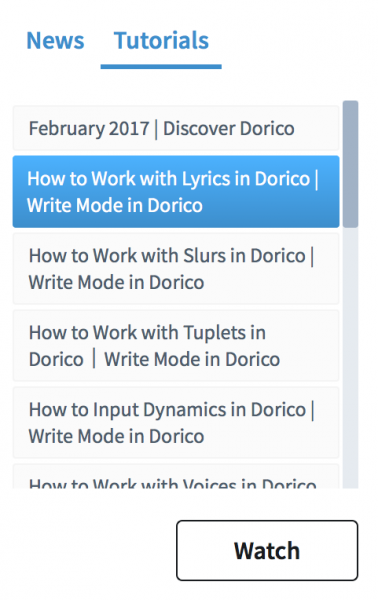Screen dimensions: 378x600
Task: Click the Dynamics Write Mode in Dorico row
Action: pyautogui.click(x=176, y=422)
